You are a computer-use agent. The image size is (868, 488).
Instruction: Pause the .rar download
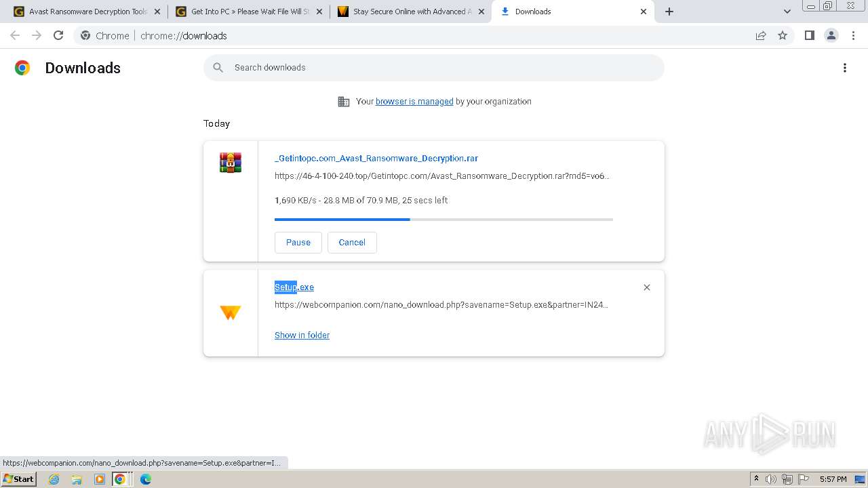(298, 243)
